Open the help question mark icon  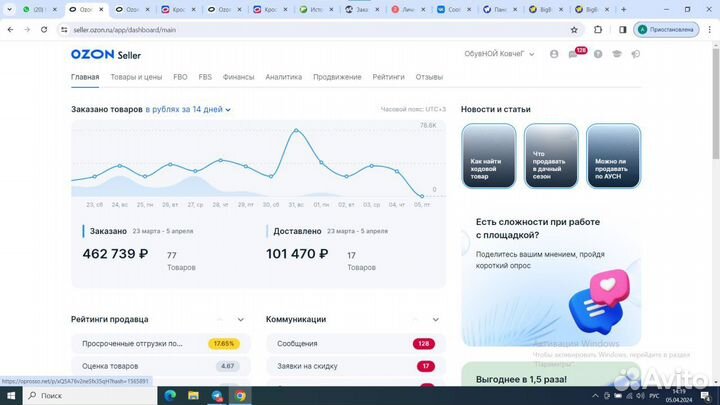[x=597, y=54]
